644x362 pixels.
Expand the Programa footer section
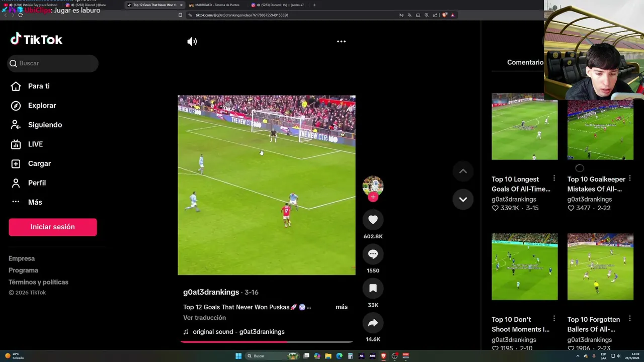point(23,270)
